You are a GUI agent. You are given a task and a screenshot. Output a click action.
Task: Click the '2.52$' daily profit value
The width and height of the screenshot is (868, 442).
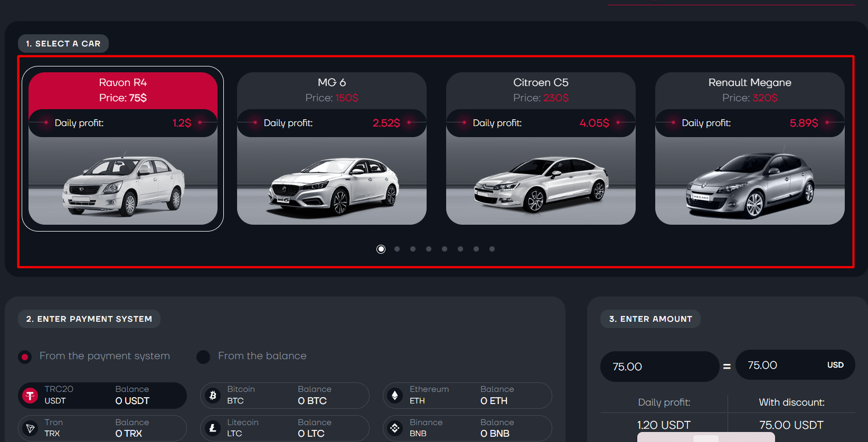(x=386, y=123)
